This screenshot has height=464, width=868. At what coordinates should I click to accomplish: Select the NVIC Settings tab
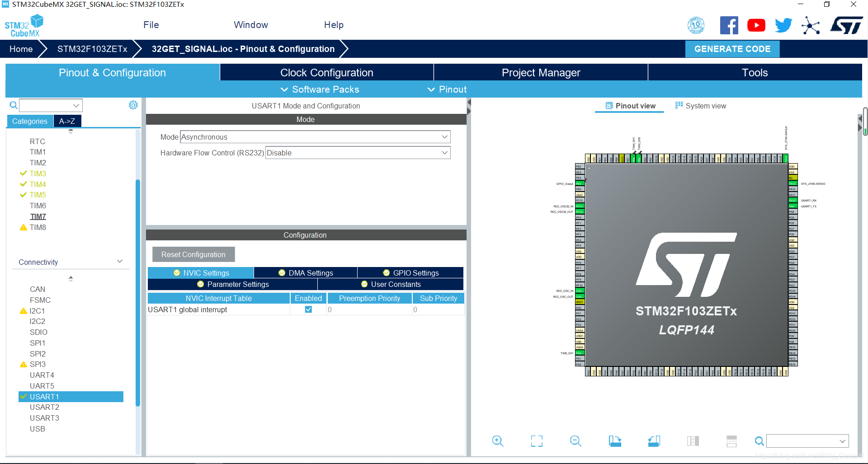[201, 273]
